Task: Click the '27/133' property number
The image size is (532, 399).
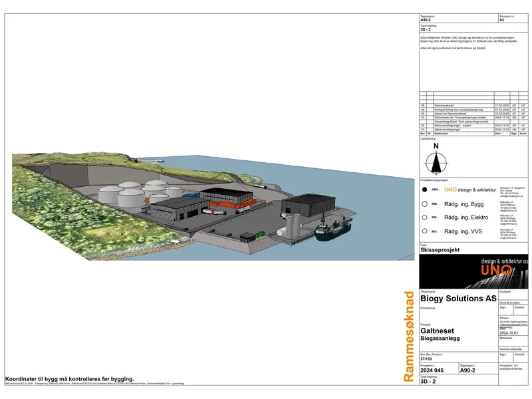Action: tap(426, 358)
